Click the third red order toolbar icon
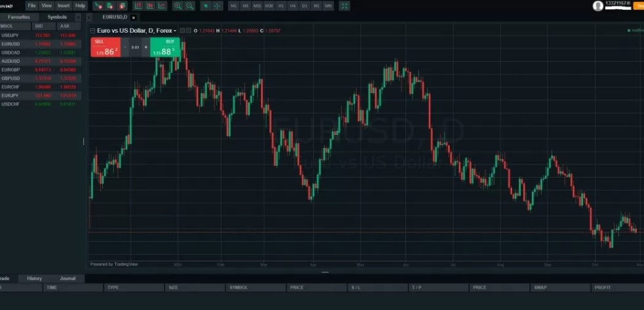 122,6
